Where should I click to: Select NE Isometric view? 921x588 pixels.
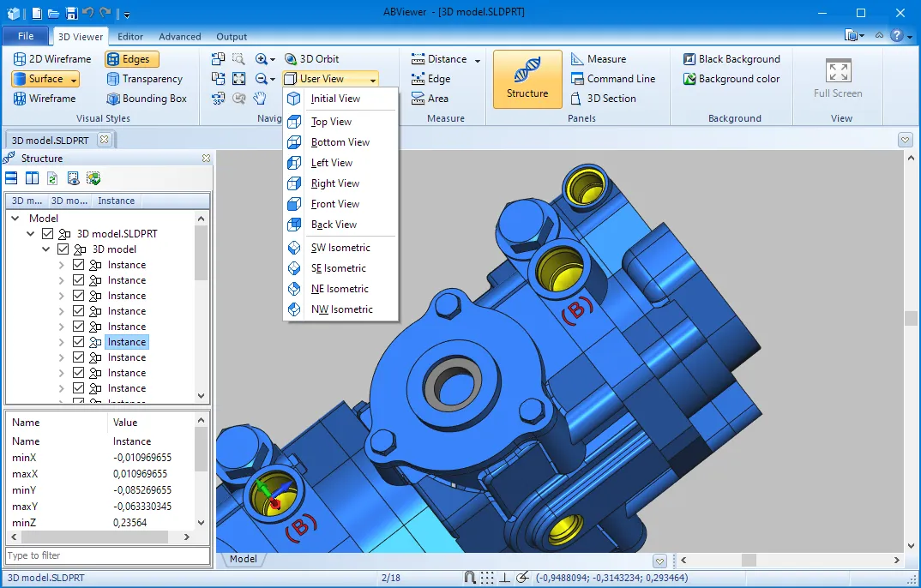point(340,289)
